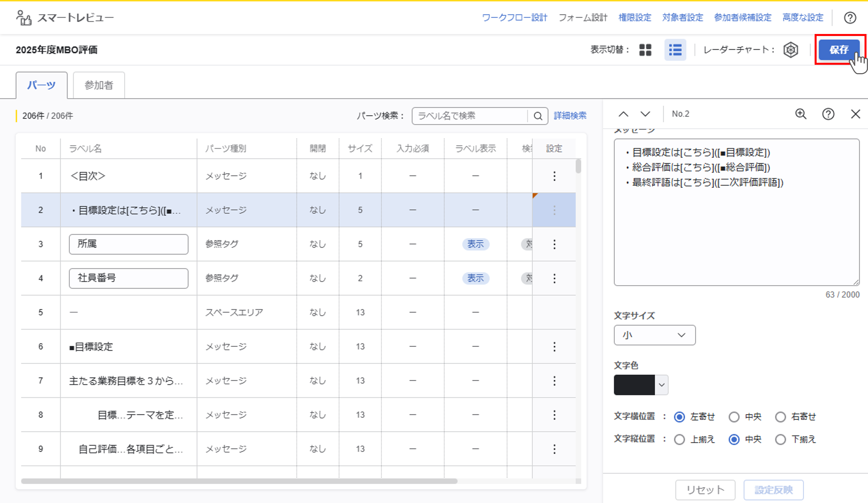
Task: Click the 入力必須 column header
Action: coord(413,148)
